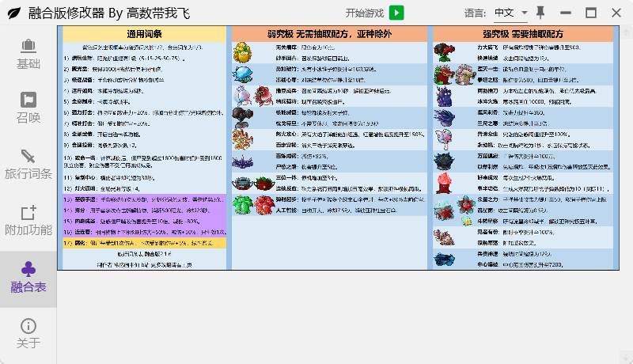Click the 弱究极 无需抽取配方 header

coord(329,34)
